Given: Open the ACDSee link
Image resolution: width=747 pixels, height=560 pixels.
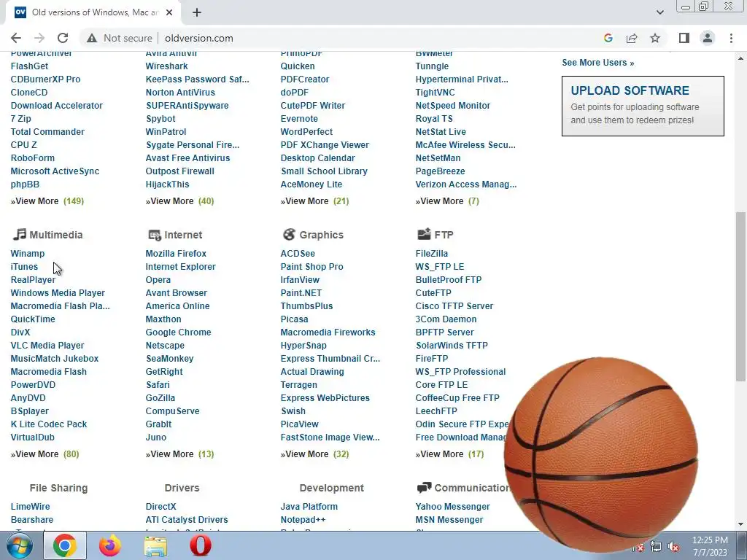Looking at the screenshot, I should pos(298,253).
